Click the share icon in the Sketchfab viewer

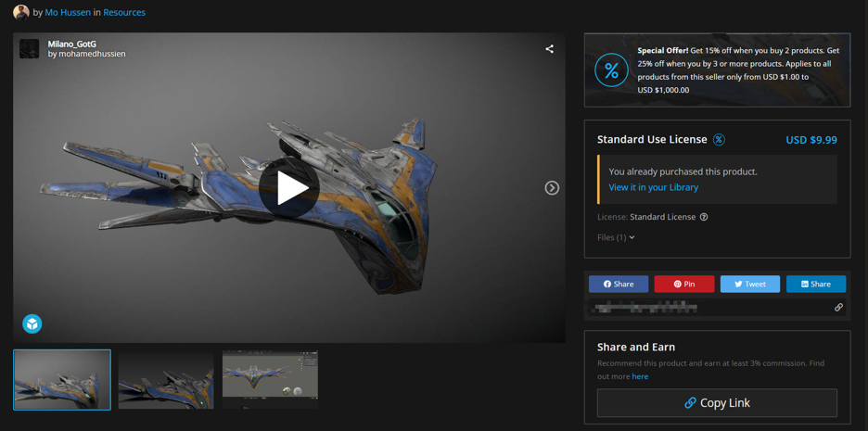[x=549, y=49]
